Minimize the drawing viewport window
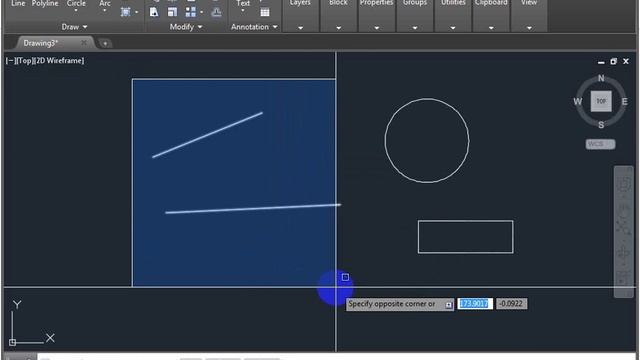Screen dimensions: 640x360 point(601,62)
